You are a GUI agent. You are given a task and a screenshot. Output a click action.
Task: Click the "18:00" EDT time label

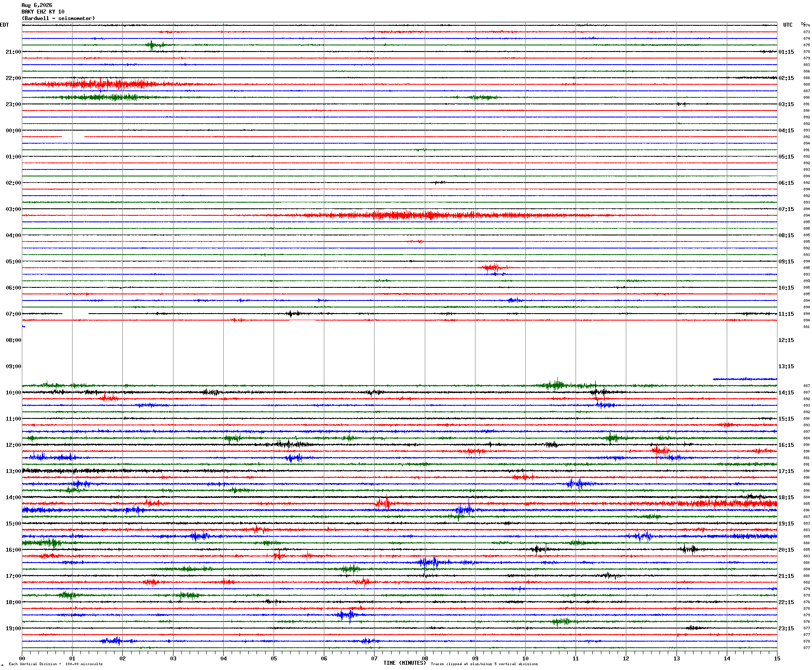click(x=13, y=602)
